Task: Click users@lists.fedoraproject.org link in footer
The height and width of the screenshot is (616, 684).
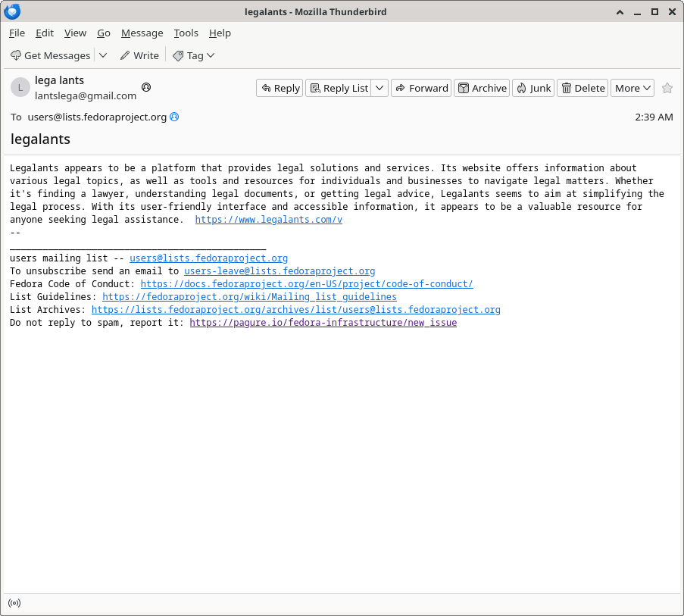Action: pyautogui.click(x=208, y=258)
